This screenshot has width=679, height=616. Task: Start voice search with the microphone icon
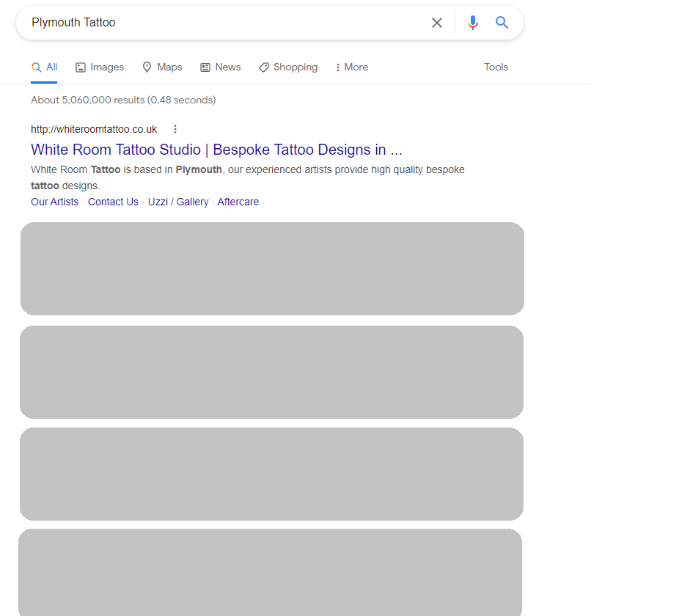(x=473, y=23)
